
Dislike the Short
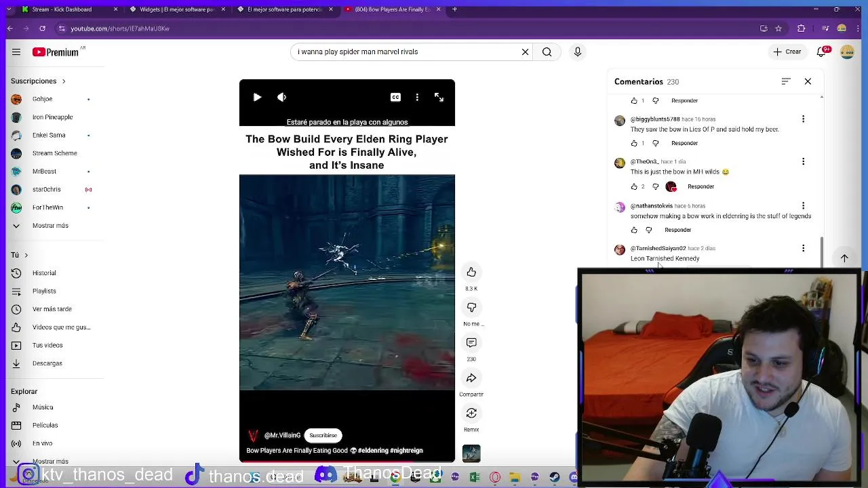(471, 307)
